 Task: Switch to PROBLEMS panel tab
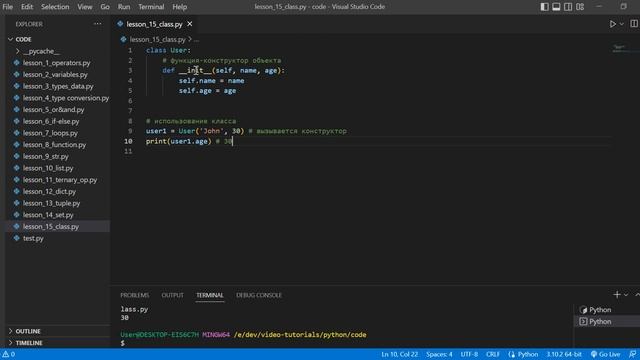pos(135,295)
